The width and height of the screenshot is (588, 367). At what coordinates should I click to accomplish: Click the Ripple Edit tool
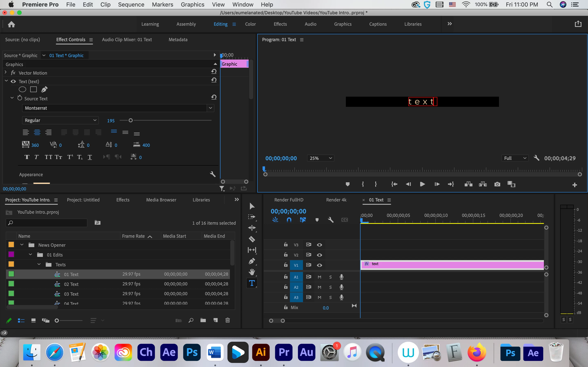(x=252, y=228)
